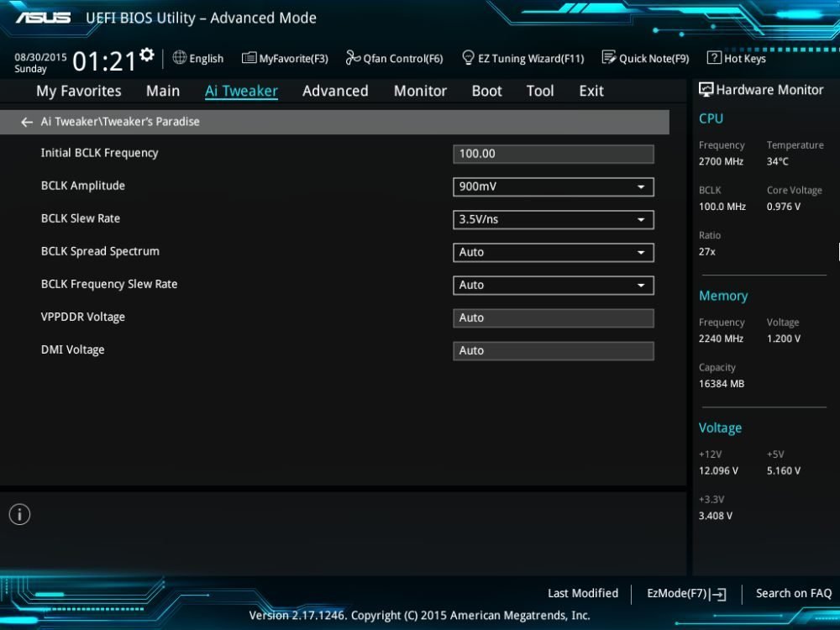Click the globe language icon
The height and width of the screenshot is (630, 840).
[180, 57]
